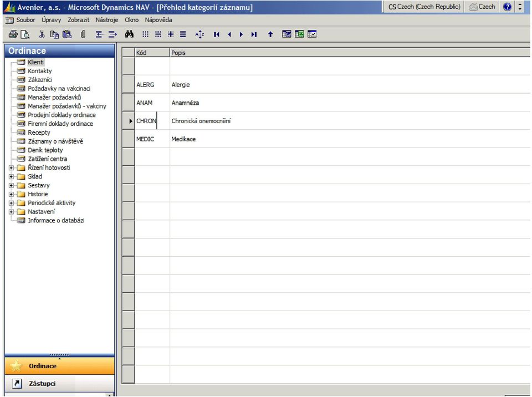This screenshot has width=532, height=397.
Task: Click the CS Czech (Czech Republic) language button
Action: [x=424, y=7]
